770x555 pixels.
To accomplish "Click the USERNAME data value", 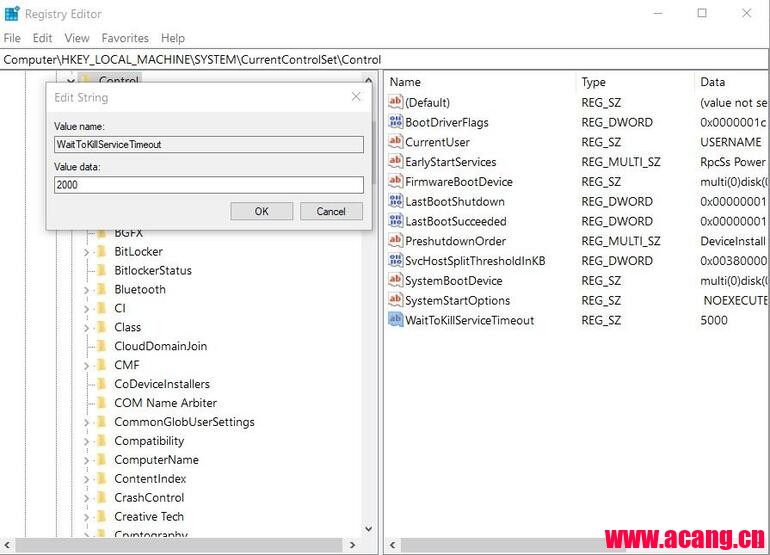I will pos(731,142).
